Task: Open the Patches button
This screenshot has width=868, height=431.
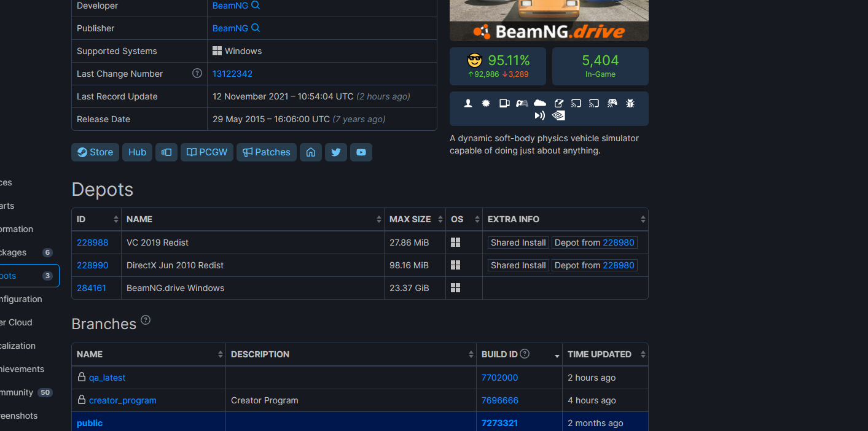Action: (267, 152)
